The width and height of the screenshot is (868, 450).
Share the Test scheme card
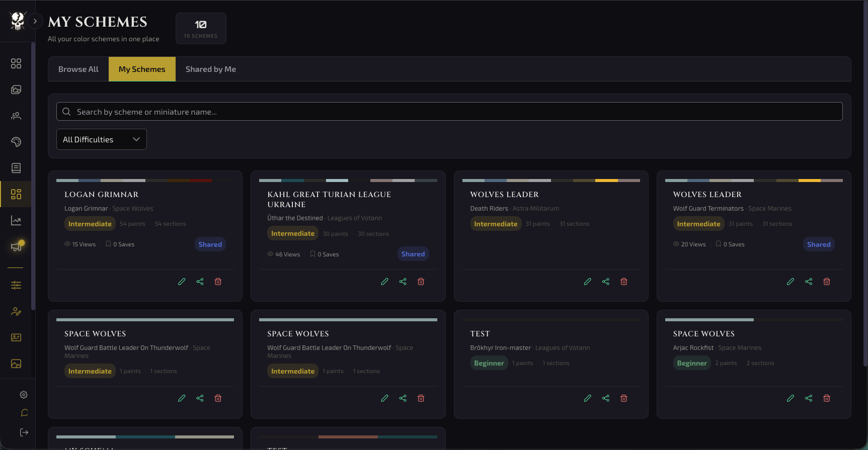pyautogui.click(x=605, y=398)
